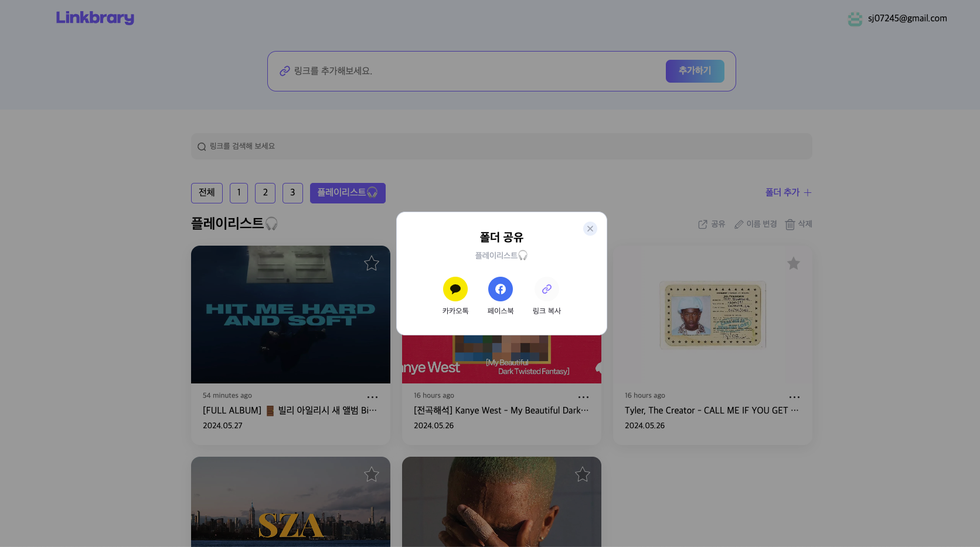Select folder tab 2
Viewport: 980px width, 547px height.
(265, 192)
